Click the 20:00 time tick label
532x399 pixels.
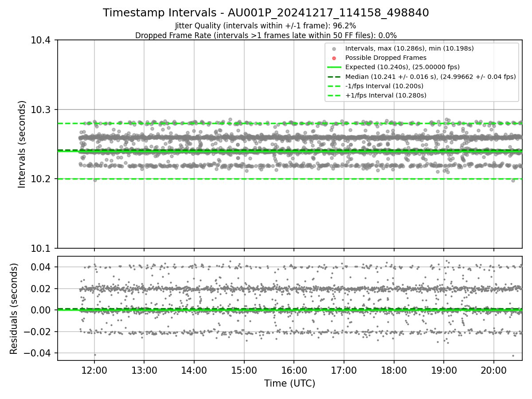coord(494,371)
